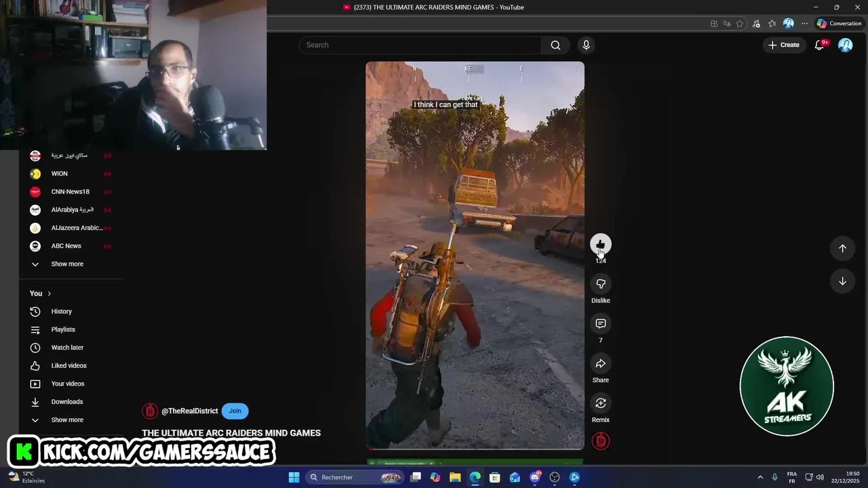Click the system tray microphone icon
Screen dimensions: 868x488
click(774, 477)
